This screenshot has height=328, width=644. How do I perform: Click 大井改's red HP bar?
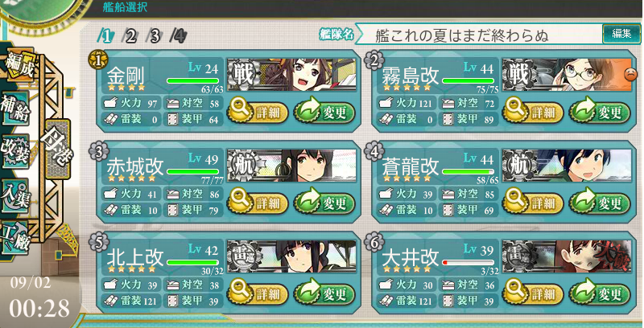[468, 262]
